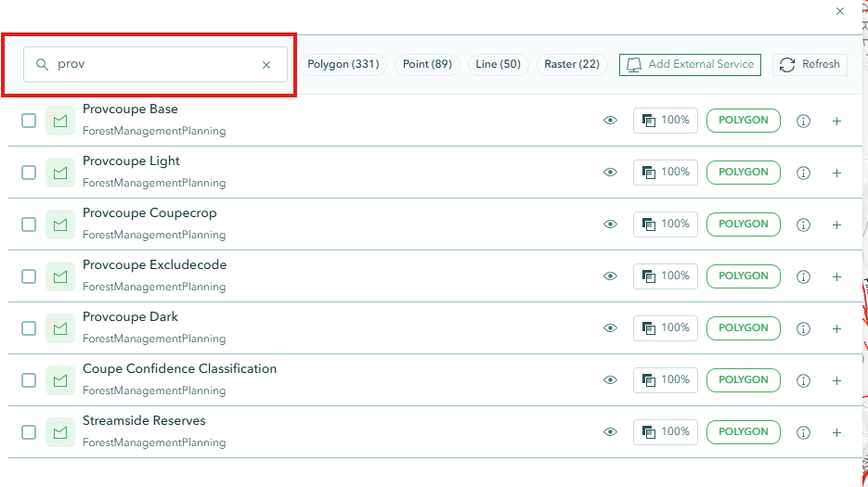Viewport: 868px width, 487px height.
Task: Open 100% opacity control for Provcoupe Base
Action: (x=666, y=120)
